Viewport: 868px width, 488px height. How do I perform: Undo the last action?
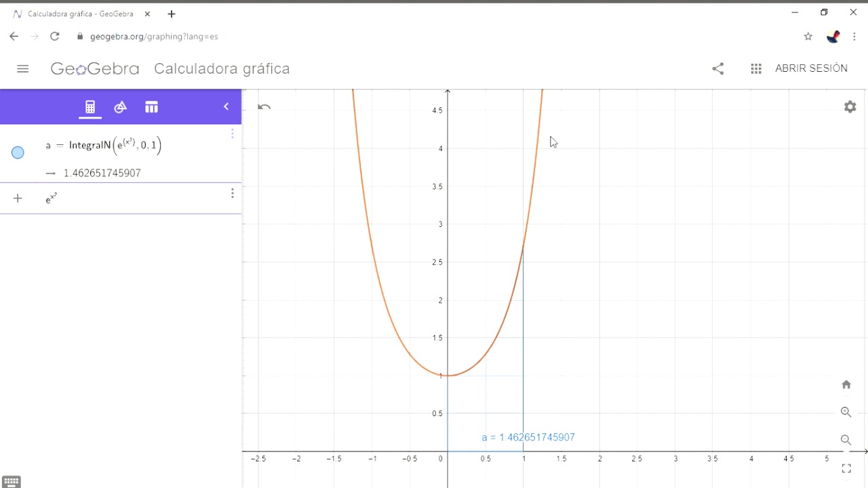point(264,106)
